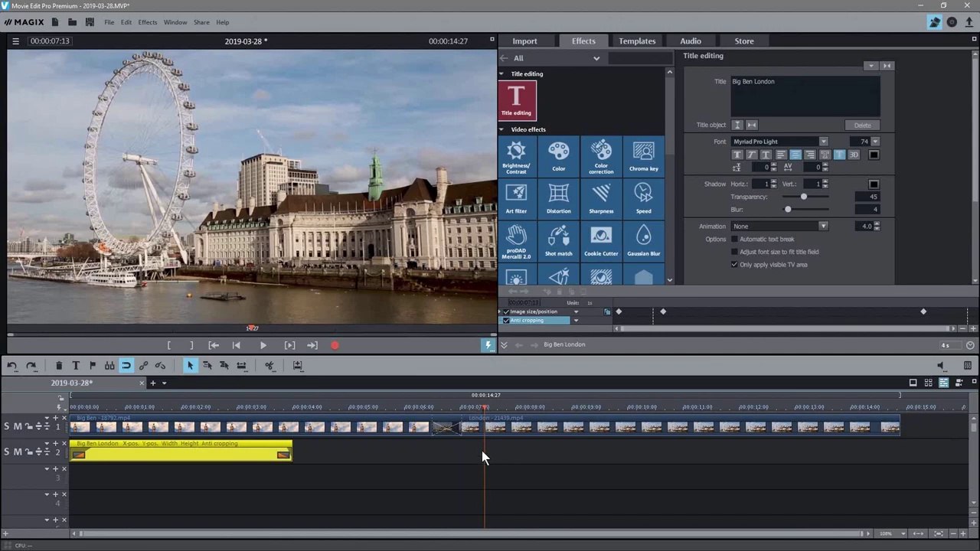Toggle the highlighted magnet snap tool
980x551 pixels.
point(126,366)
